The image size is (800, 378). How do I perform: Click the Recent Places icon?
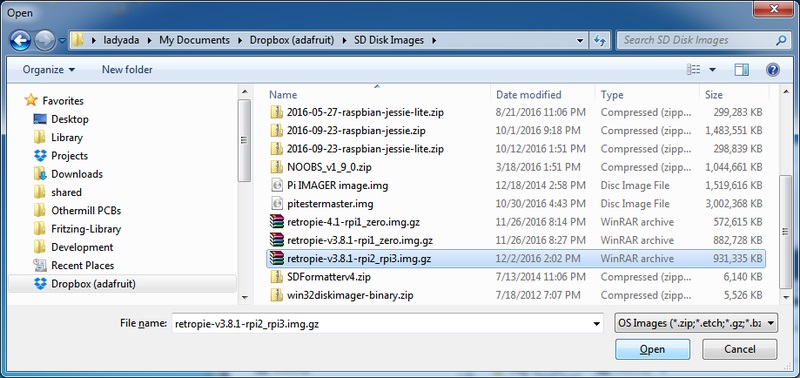pyautogui.click(x=40, y=265)
